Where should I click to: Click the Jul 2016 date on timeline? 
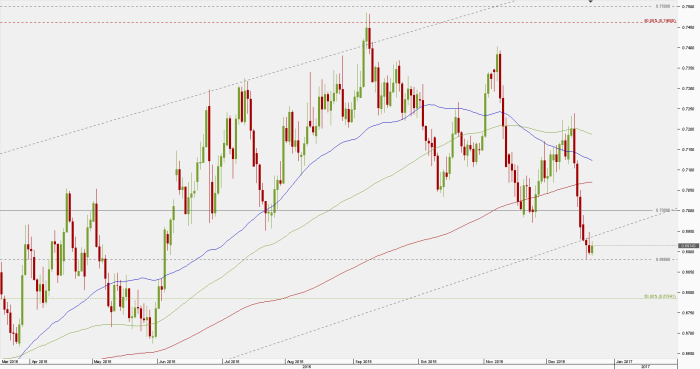(231, 361)
